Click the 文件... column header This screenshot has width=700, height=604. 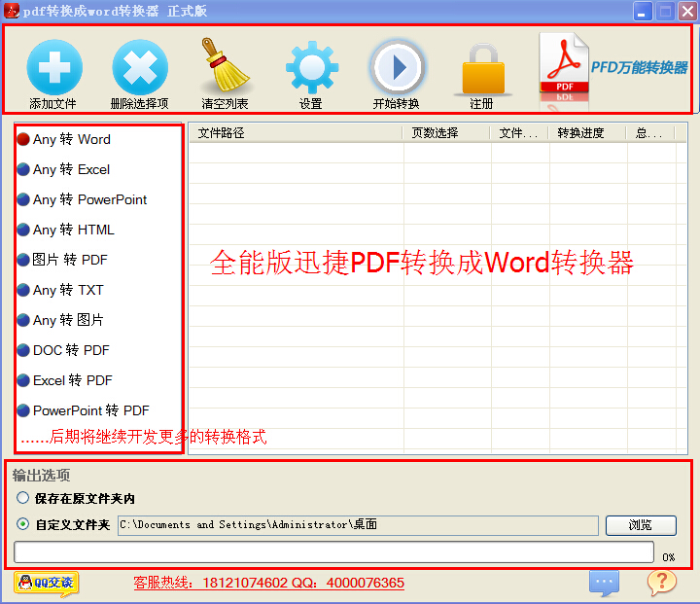pos(519,133)
